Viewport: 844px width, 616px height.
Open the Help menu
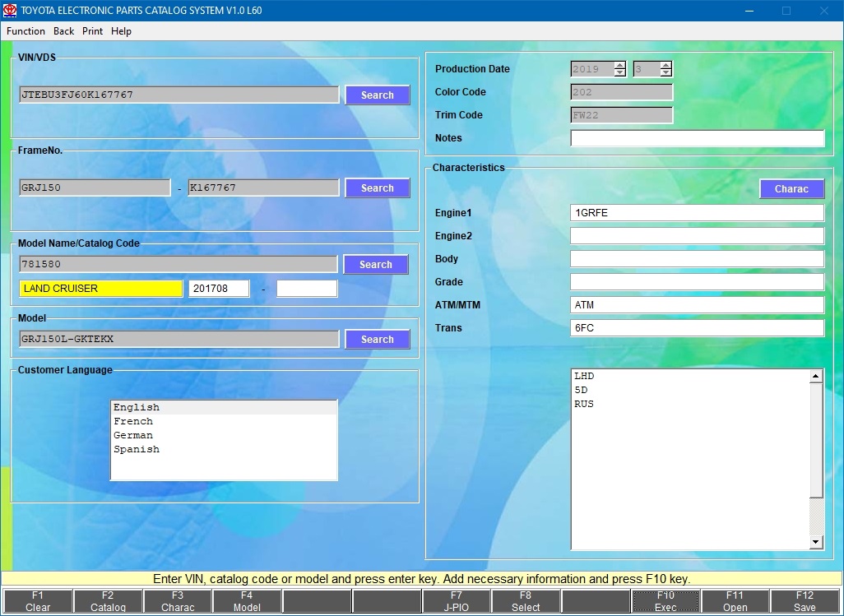click(121, 31)
